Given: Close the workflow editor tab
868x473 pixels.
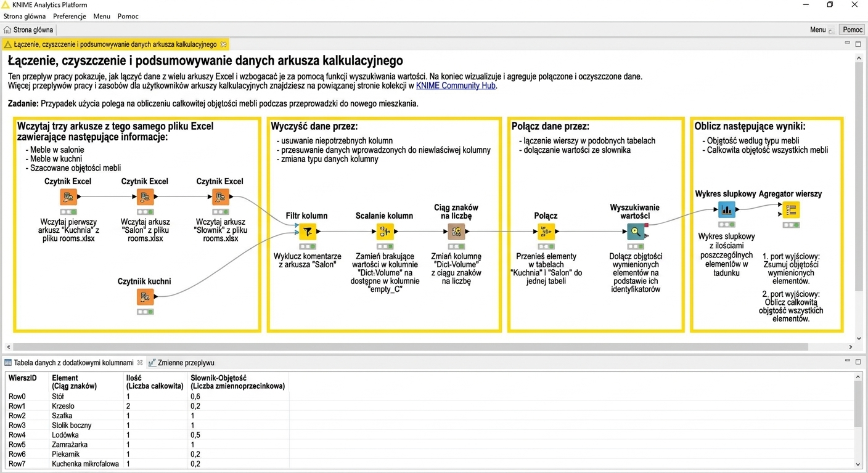Looking at the screenshot, I should [223, 44].
